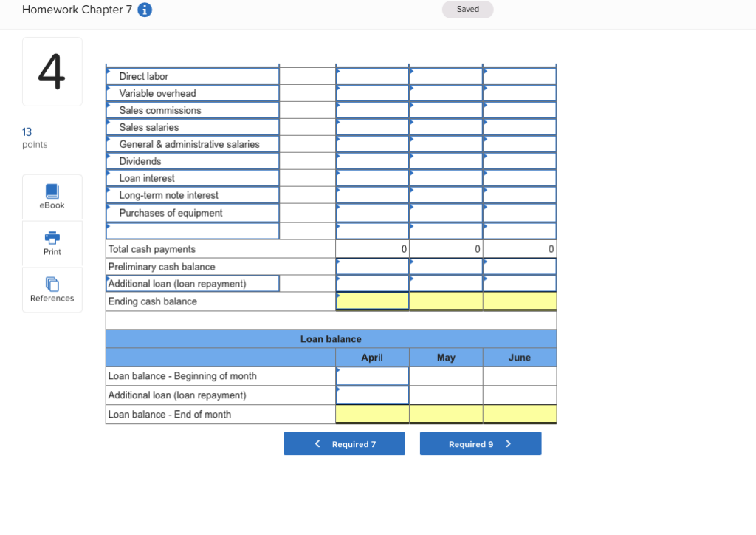Screen dimensions: 756x535
Task: Click the April Total cash payments value
Action: (372, 249)
